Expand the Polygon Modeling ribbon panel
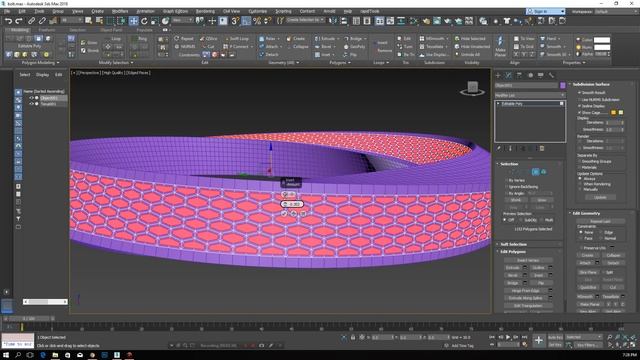 pos(40,62)
